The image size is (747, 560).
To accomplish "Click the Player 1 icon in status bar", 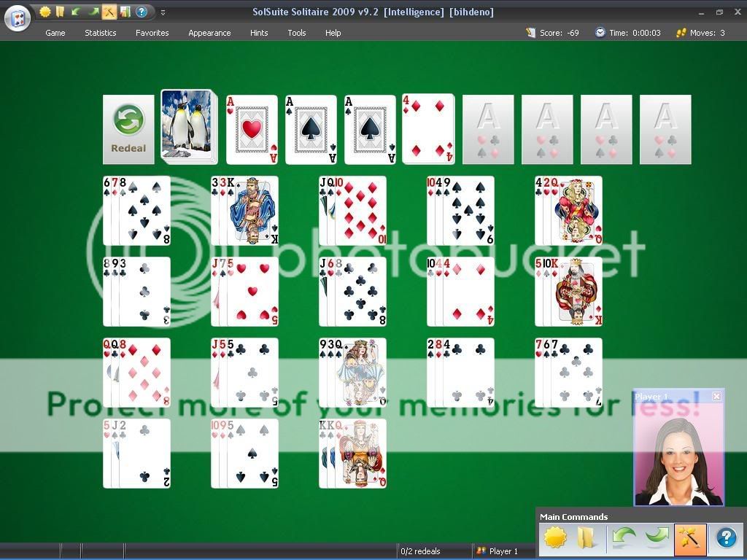I will click(x=481, y=551).
